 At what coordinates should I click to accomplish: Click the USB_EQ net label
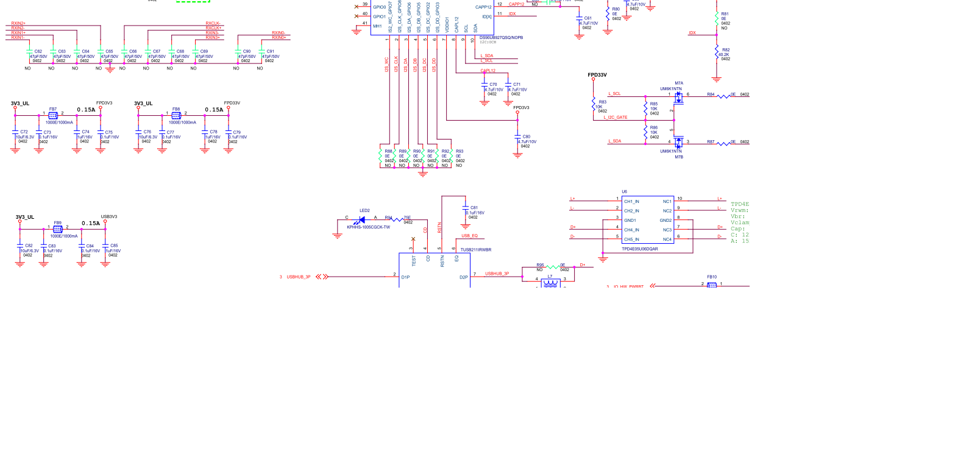[469, 236]
